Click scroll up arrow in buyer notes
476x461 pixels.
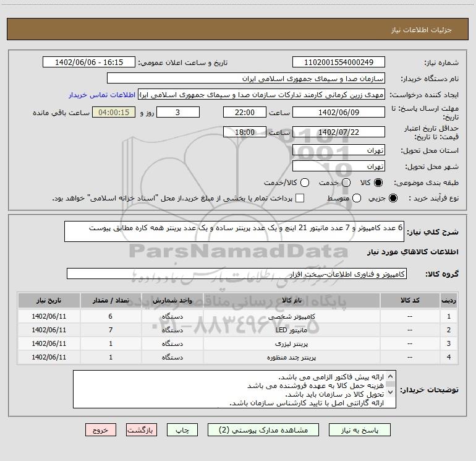click(x=391, y=376)
